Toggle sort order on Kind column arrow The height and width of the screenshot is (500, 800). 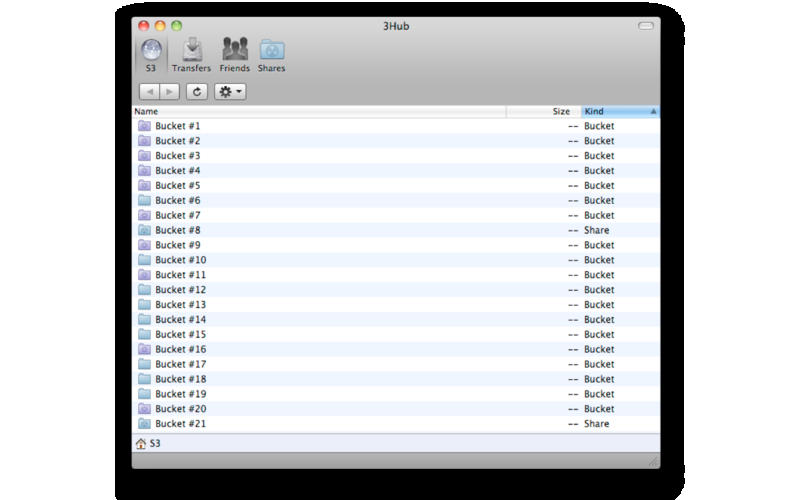point(653,112)
